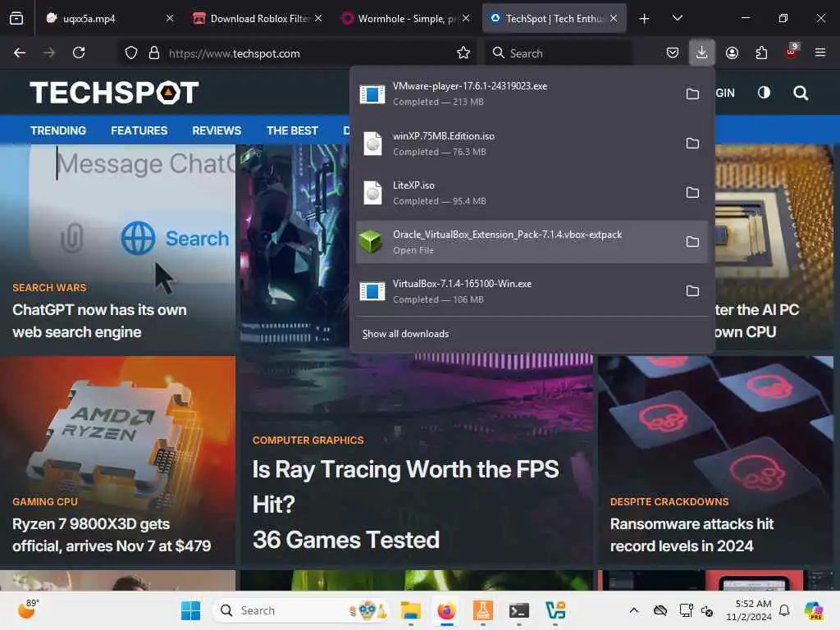Read ChatGPT web search engine article

pyautogui.click(x=99, y=321)
